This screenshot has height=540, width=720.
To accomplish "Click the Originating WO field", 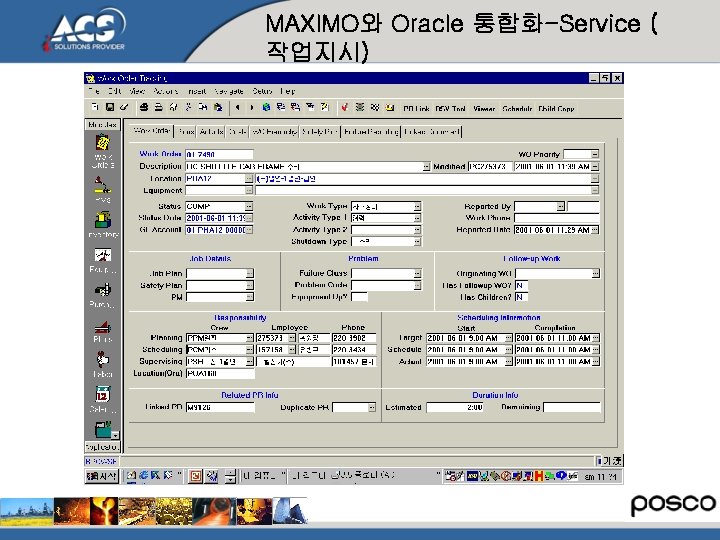I will (553, 273).
